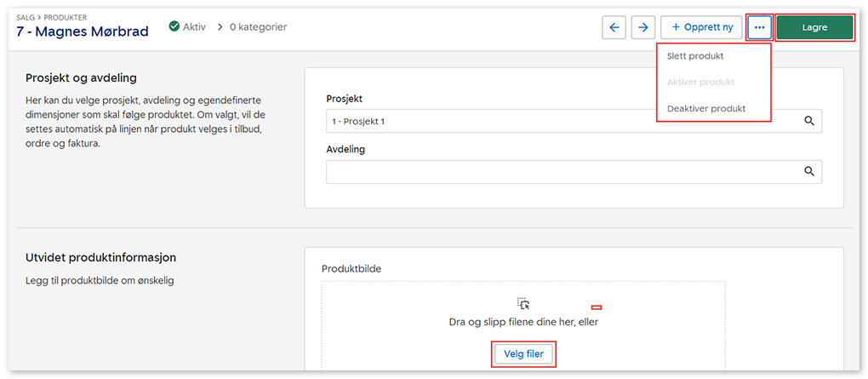The width and height of the screenshot is (868, 379).
Task: Go to the previous product arrow
Action: click(614, 27)
